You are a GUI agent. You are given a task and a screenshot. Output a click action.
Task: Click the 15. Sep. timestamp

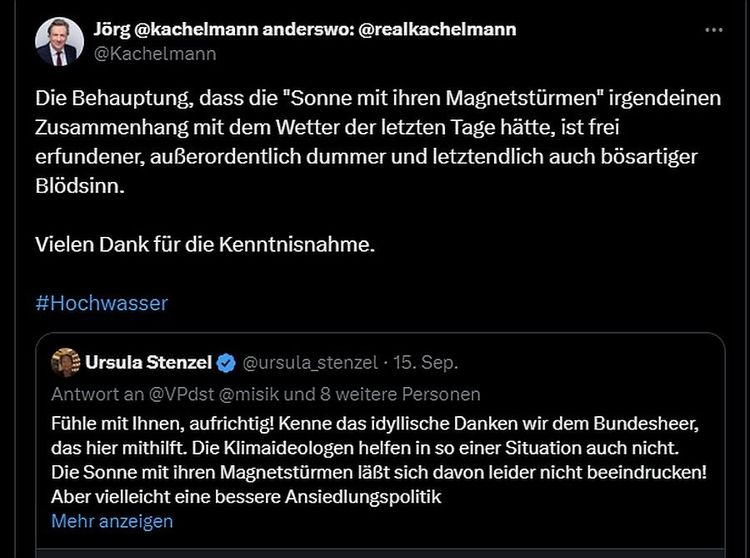426,362
